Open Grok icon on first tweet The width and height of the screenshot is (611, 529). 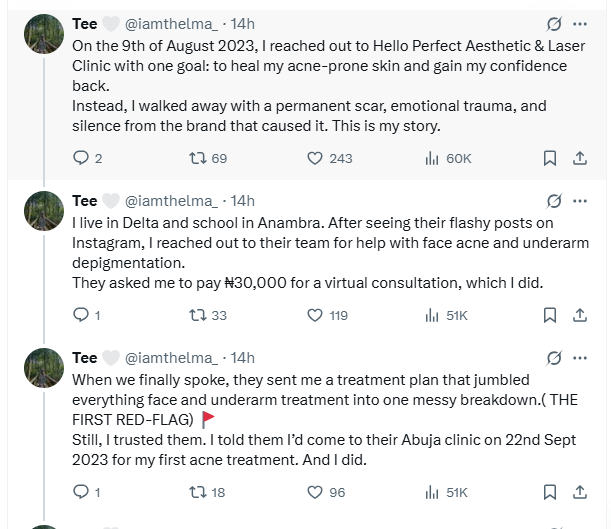(554, 23)
